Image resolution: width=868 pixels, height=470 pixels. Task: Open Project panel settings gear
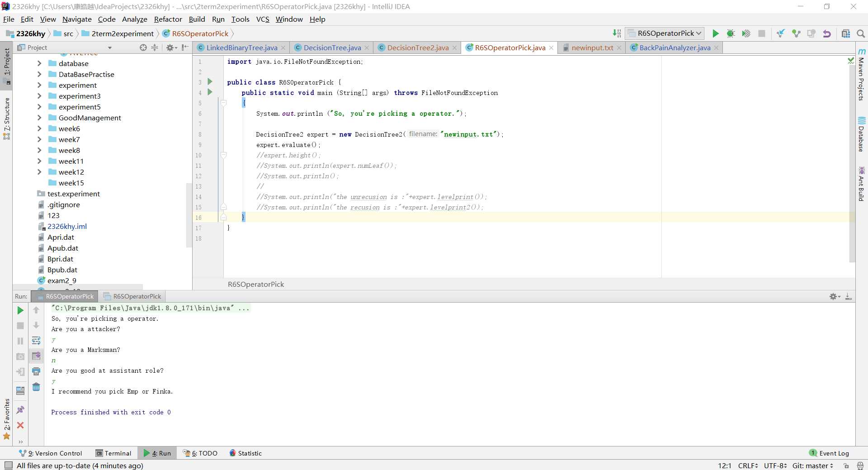[171, 47]
